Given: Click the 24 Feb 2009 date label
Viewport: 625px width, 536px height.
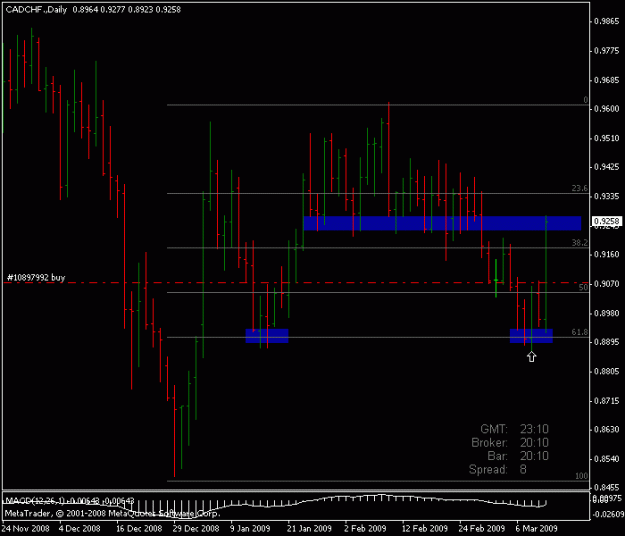Looking at the screenshot, I should tap(482, 528).
